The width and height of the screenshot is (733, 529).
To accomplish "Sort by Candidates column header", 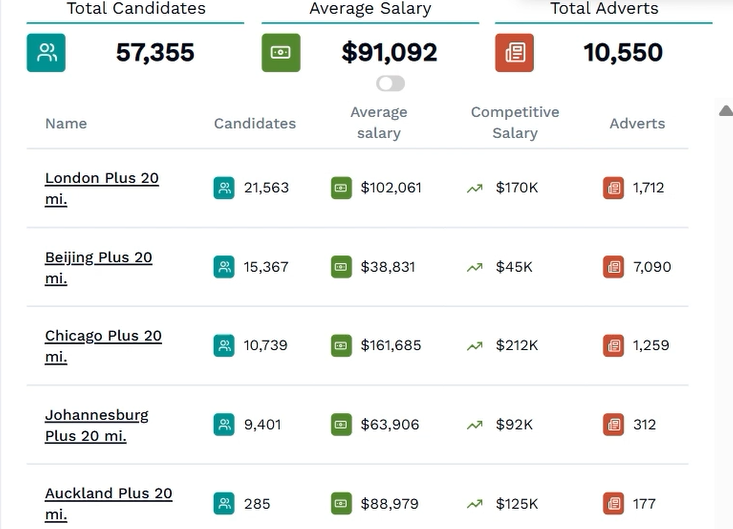I will (x=255, y=123).
